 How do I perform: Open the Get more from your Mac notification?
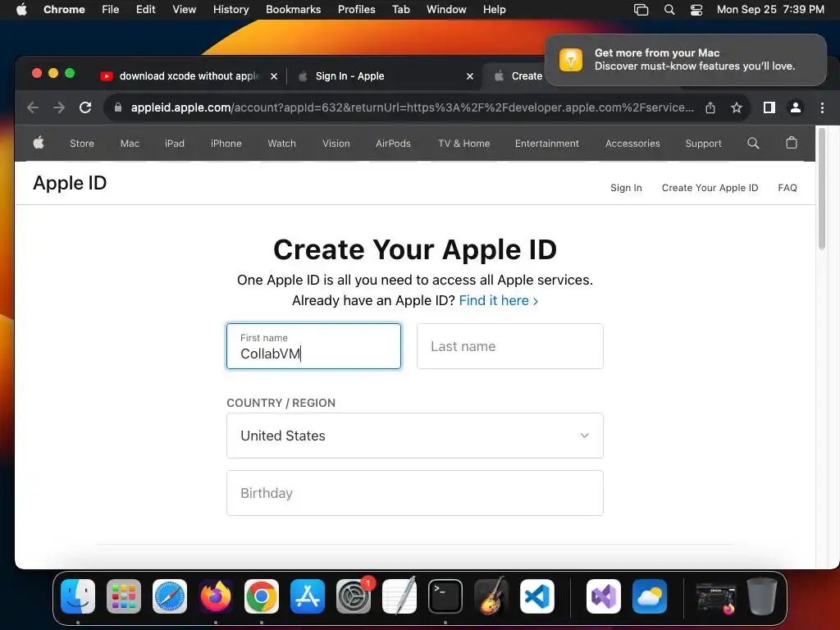[x=685, y=59]
